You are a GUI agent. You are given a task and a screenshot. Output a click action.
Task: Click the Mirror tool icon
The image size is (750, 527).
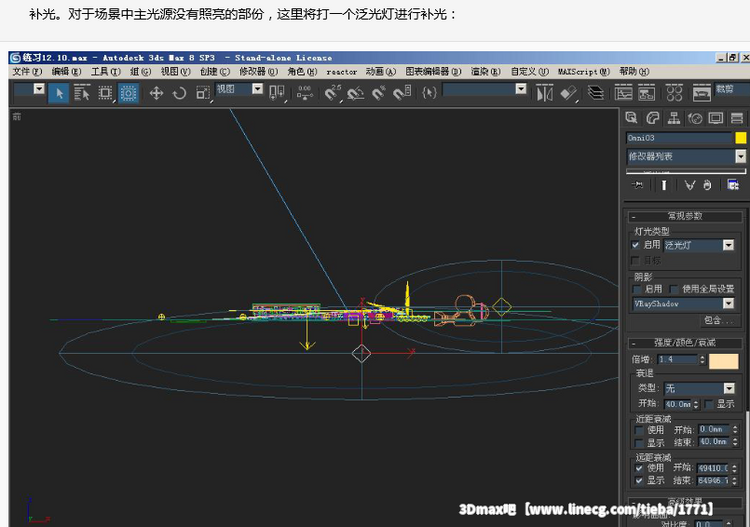coord(545,93)
